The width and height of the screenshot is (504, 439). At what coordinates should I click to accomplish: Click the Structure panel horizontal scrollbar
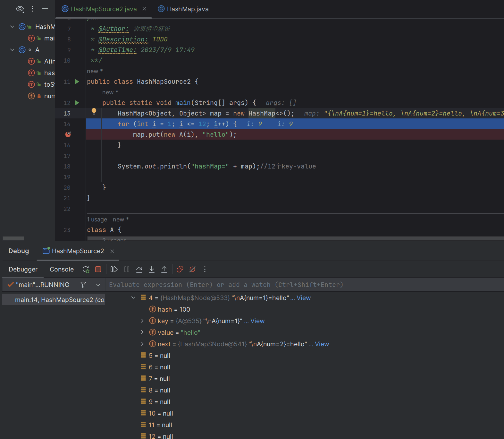pyautogui.click(x=13, y=238)
